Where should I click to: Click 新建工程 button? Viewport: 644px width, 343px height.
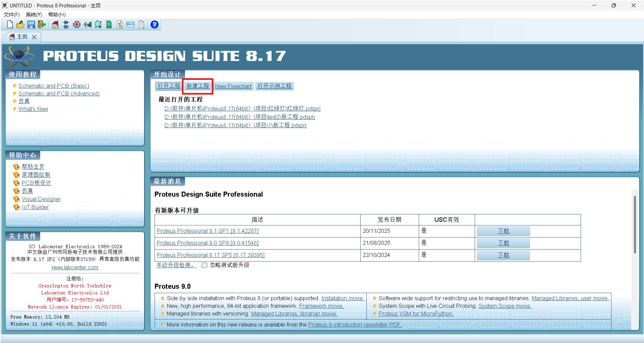click(198, 86)
